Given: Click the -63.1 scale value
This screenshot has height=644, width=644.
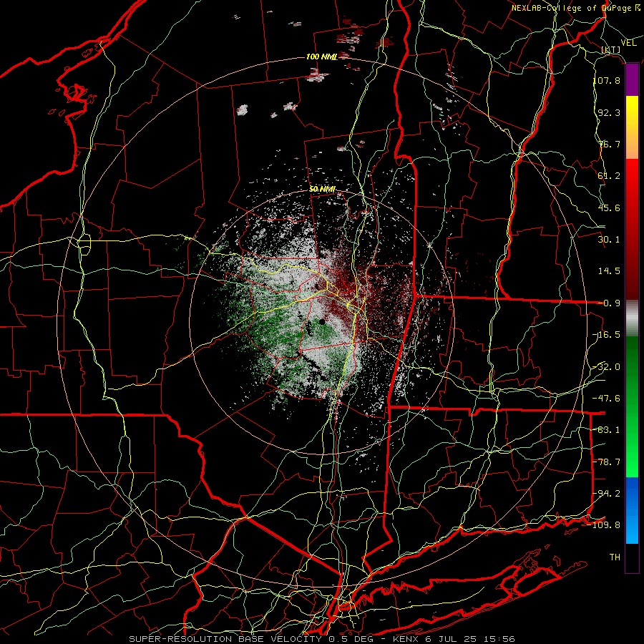Looking at the screenshot, I should click(607, 430).
